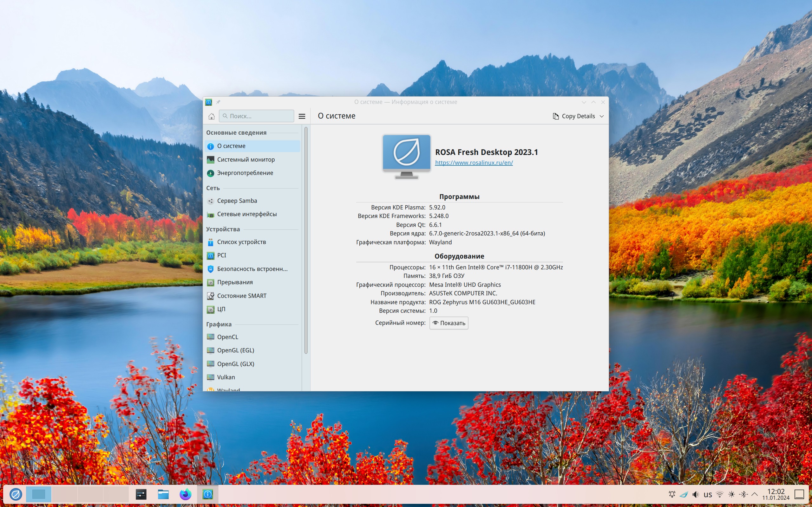Open system settings icon in taskbar
This screenshot has width=812, height=507.
click(x=141, y=494)
